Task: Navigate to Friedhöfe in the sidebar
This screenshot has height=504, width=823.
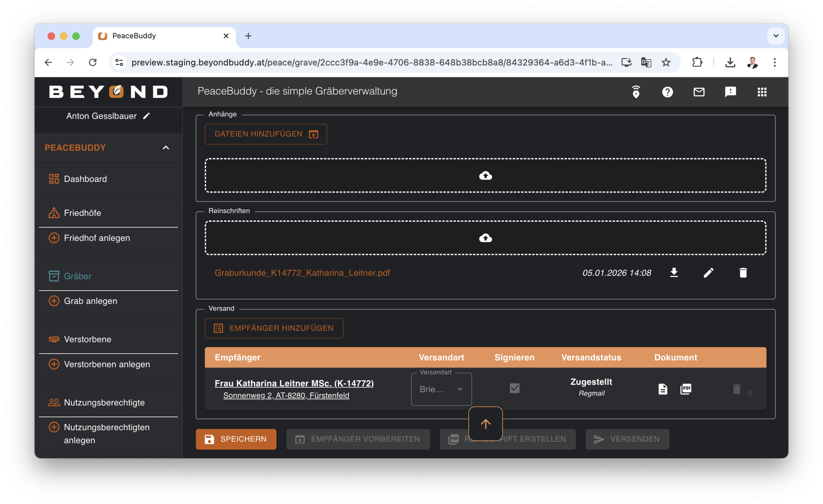Action: click(82, 213)
